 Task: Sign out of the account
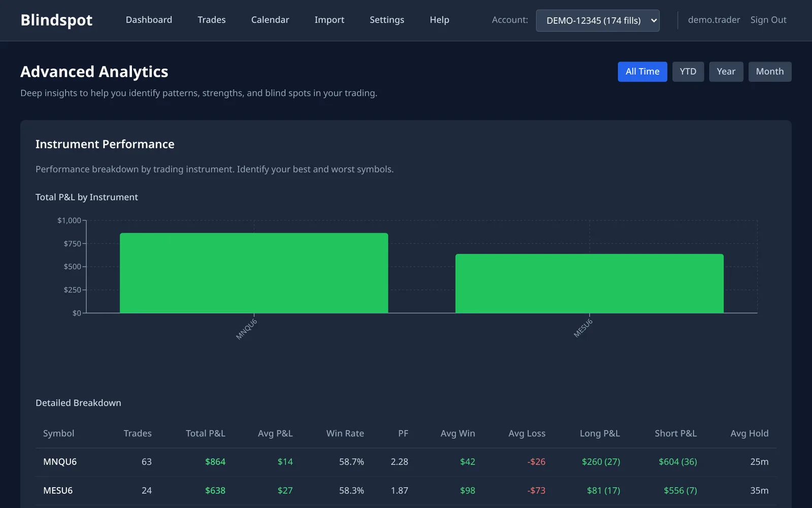click(768, 20)
